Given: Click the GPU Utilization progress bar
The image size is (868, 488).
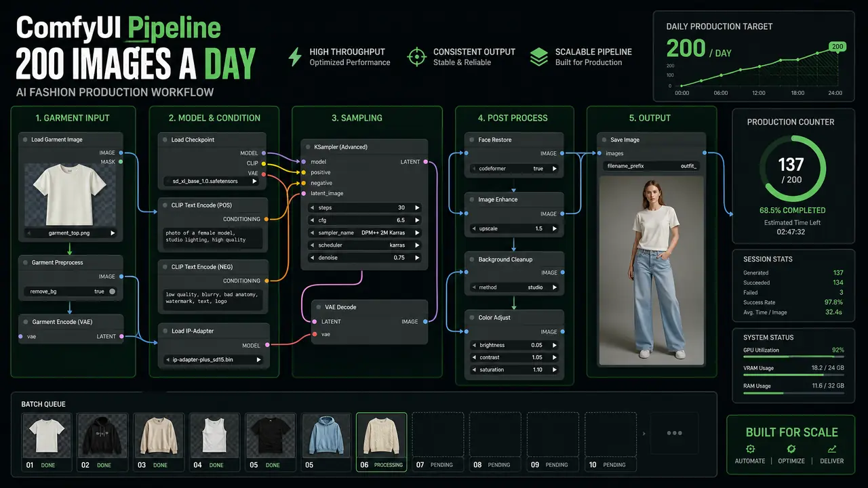Looking at the screenshot, I should (x=793, y=358).
